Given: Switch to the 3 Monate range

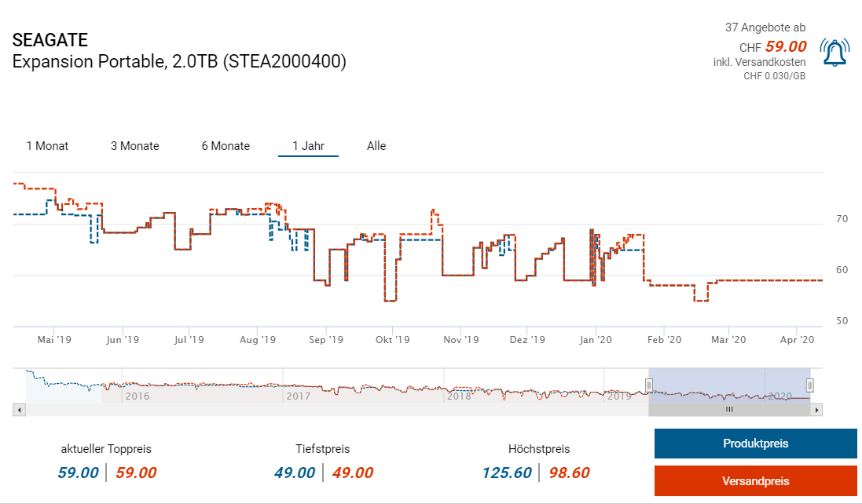Looking at the screenshot, I should pos(134,146).
